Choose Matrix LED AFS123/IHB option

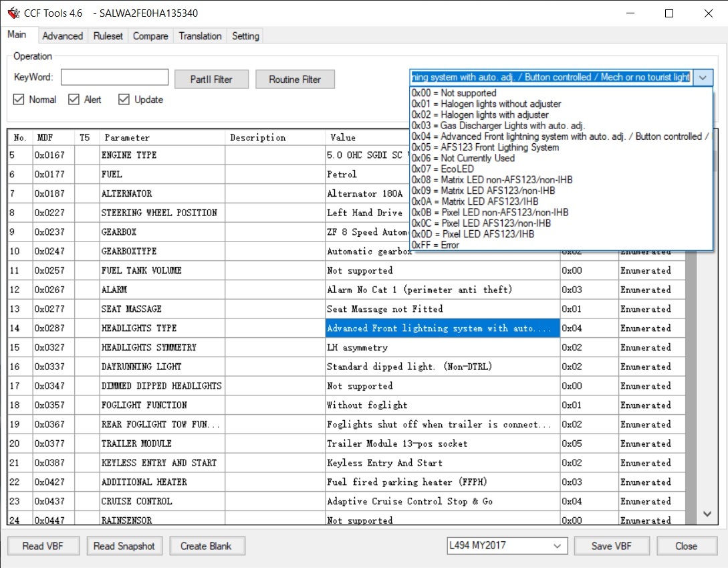point(561,201)
